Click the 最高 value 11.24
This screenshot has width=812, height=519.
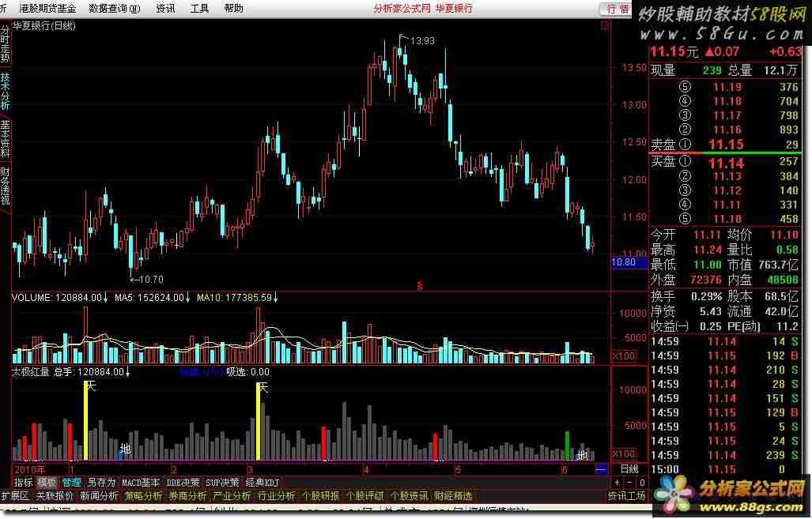[707, 250]
